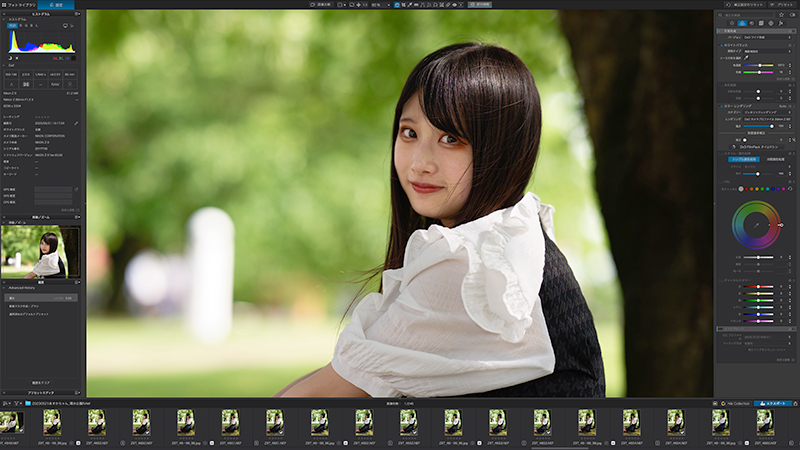Click the Reset corrections button

tap(745, 5)
